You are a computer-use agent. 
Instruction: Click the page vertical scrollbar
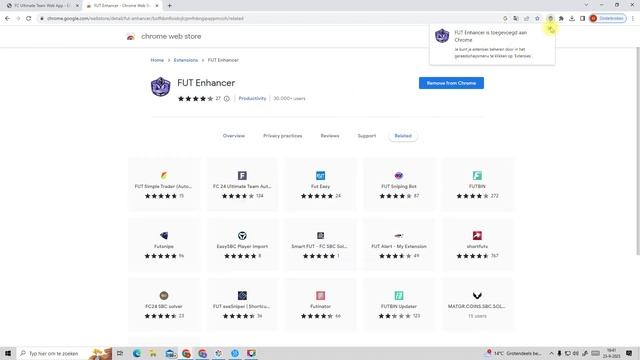tap(638, 151)
